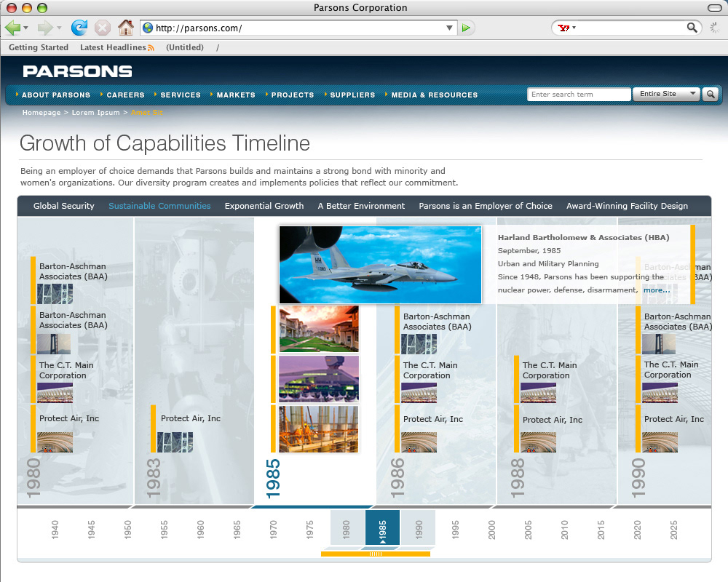Open the Yahoo search engine selector
The width and height of the screenshot is (728, 582).
point(567,28)
